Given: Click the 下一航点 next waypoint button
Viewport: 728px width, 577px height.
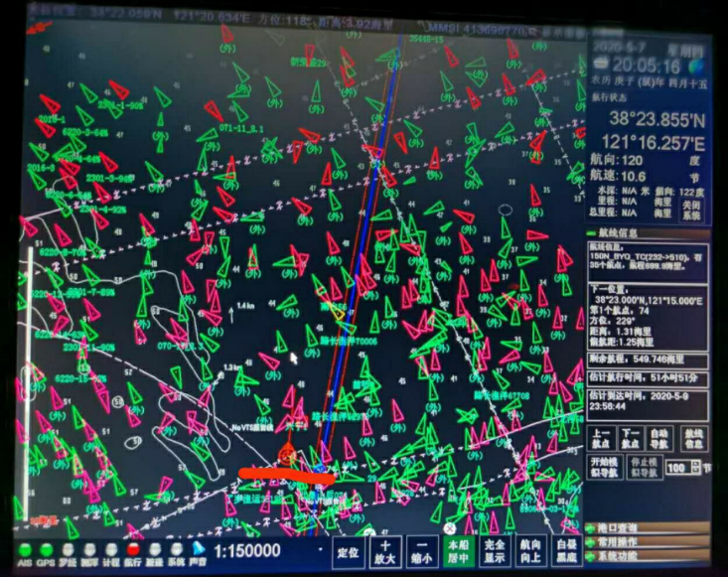Looking at the screenshot, I should pyautogui.click(x=631, y=439).
